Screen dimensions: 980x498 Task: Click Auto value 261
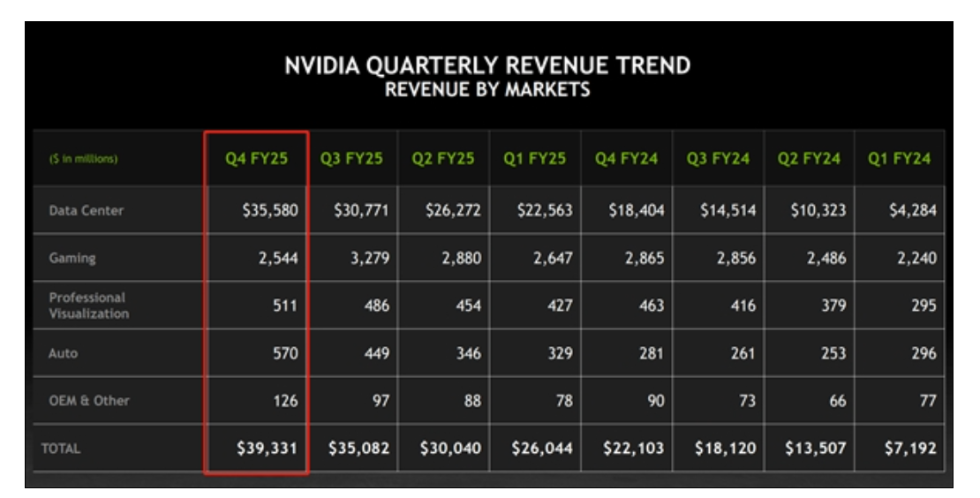pos(743,353)
